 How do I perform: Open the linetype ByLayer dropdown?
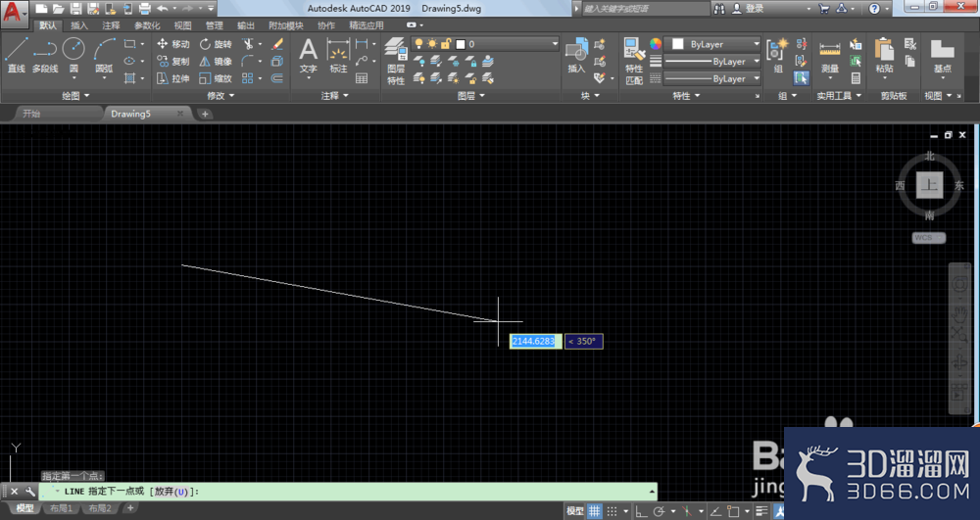(711, 78)
